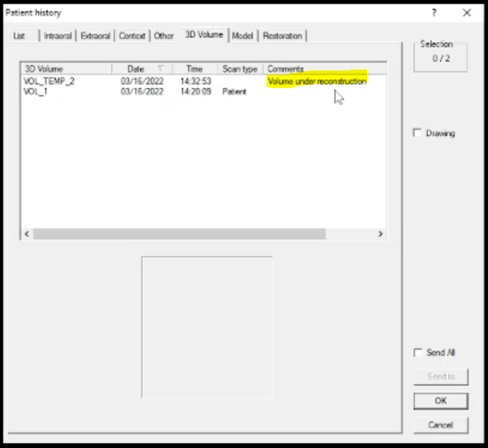Select the VOL_1 patient scan row
Image resolution: width=488 pixels, height=448 pixels.
click(x=37, y=92)
